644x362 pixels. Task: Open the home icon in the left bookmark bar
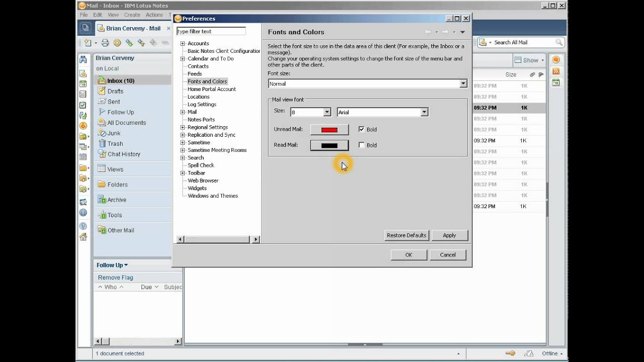pyautogui.click(x=83, y=237)
